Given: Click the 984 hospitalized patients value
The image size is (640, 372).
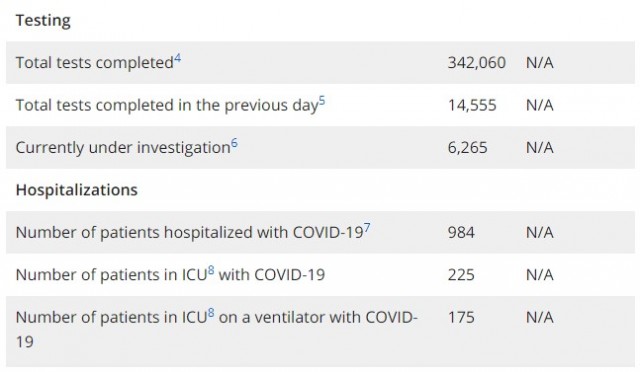Looking at the screenshot, I should (x=461, y=232).
